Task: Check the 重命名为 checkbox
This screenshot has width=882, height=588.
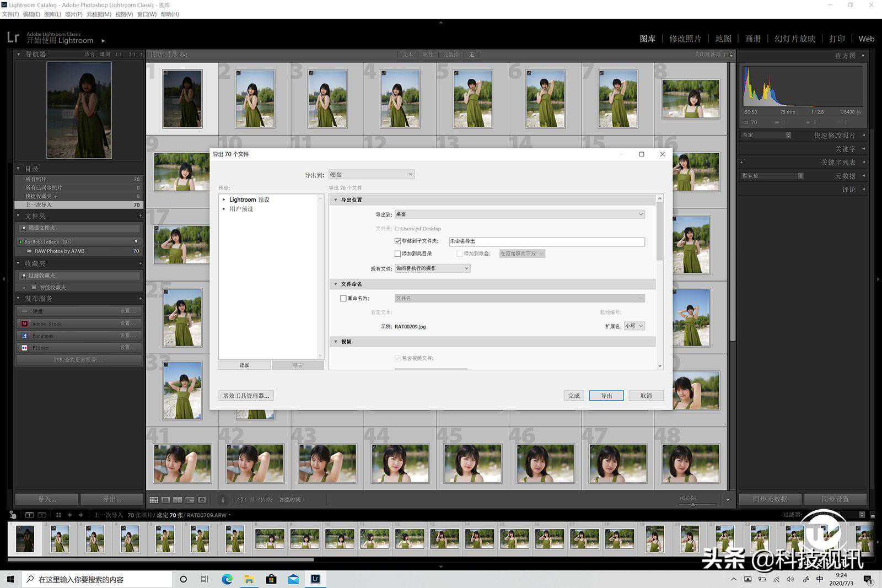Action: tap(343, 298)
